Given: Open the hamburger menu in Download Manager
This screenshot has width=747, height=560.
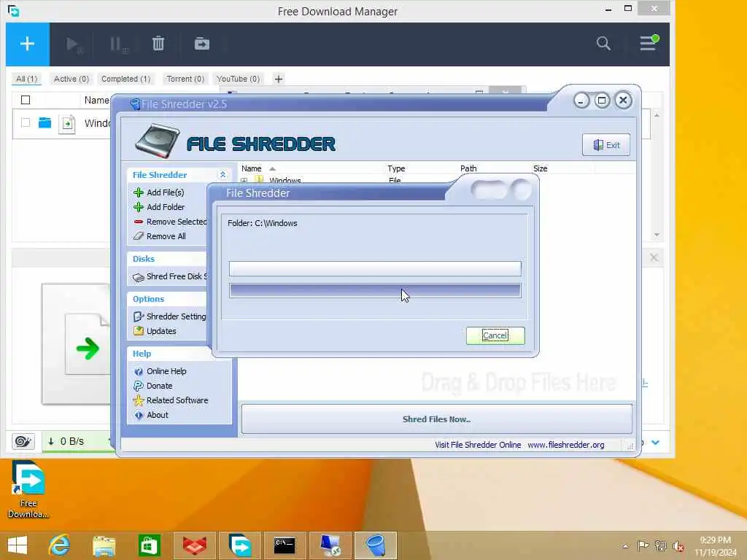Looking at the screenshot, I should (x=649, y=43).
